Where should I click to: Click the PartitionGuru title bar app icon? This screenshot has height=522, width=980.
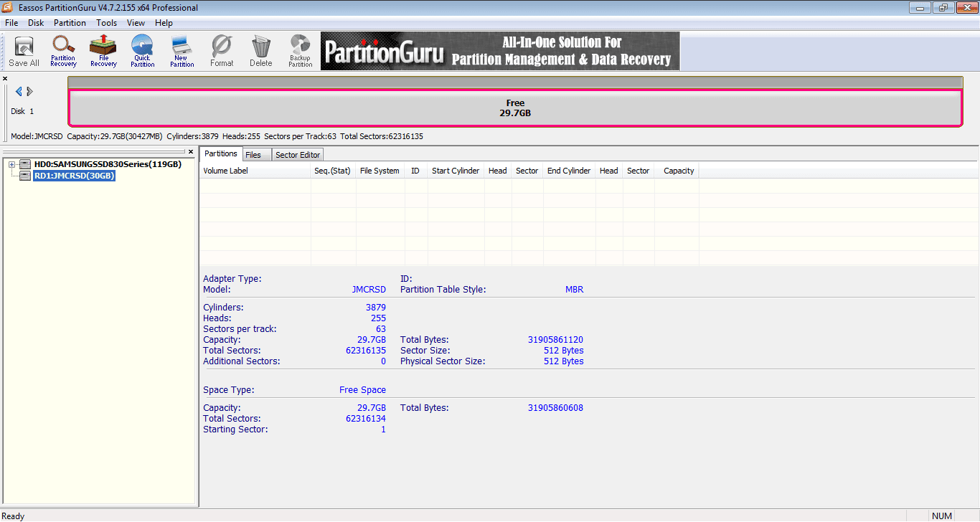point(8,7)
